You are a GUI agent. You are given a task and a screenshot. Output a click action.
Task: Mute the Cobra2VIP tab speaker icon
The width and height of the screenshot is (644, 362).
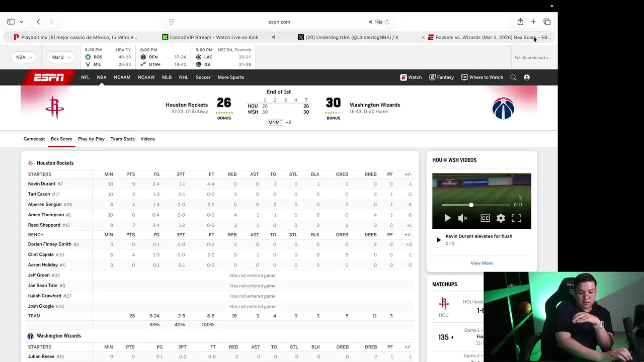(x=273, y=37)
